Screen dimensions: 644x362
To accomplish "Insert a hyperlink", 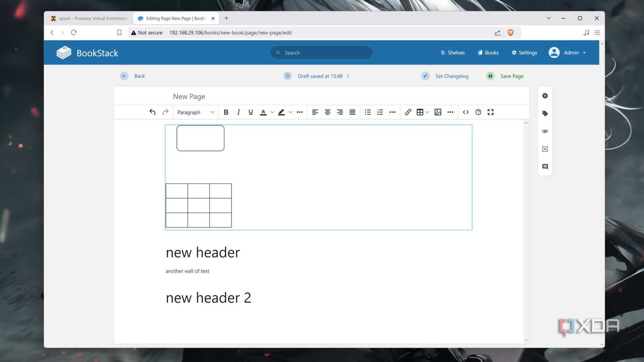I will pos(408,112).
